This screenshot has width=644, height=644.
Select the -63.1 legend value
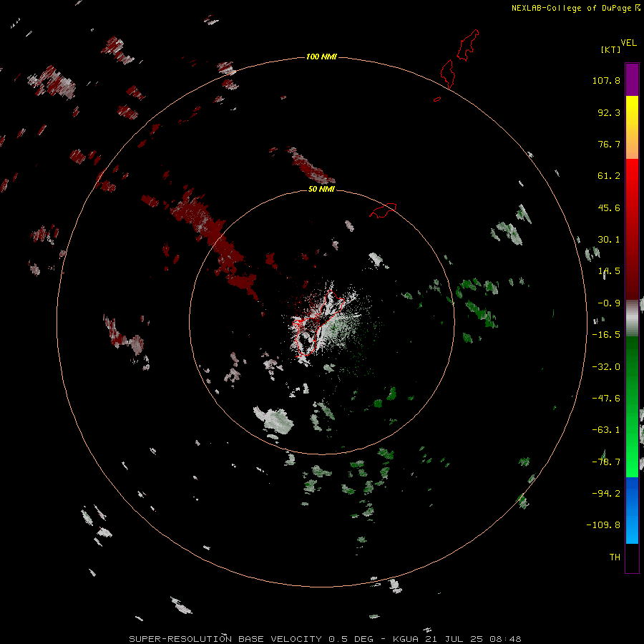(x=606, y=430)
